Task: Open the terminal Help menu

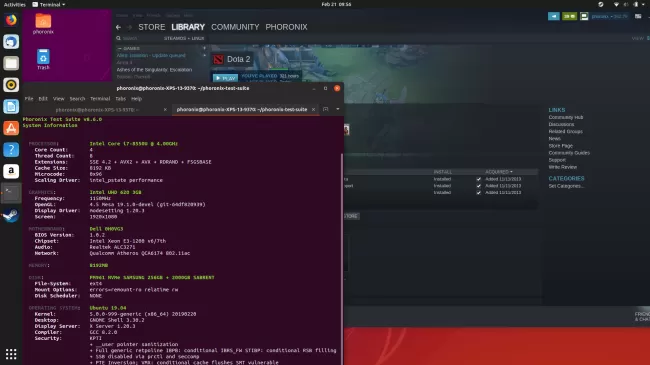Action: (x=136, y=99)
